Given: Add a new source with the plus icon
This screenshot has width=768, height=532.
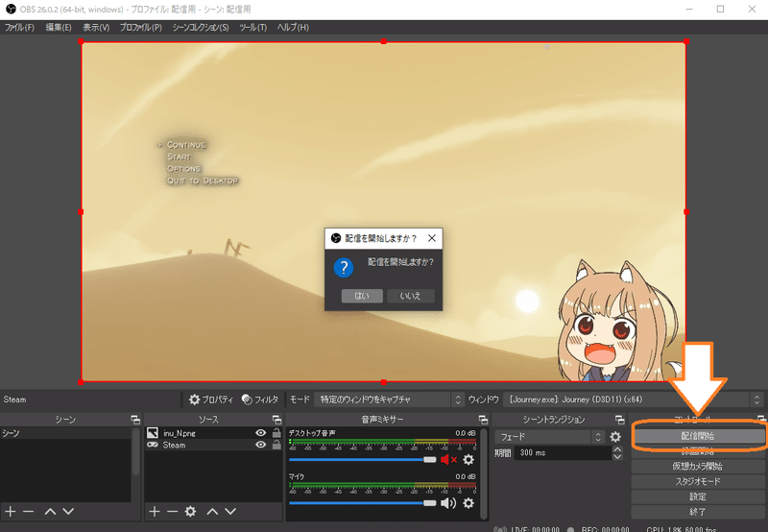Looking at the screenshot, I should 155,512.
